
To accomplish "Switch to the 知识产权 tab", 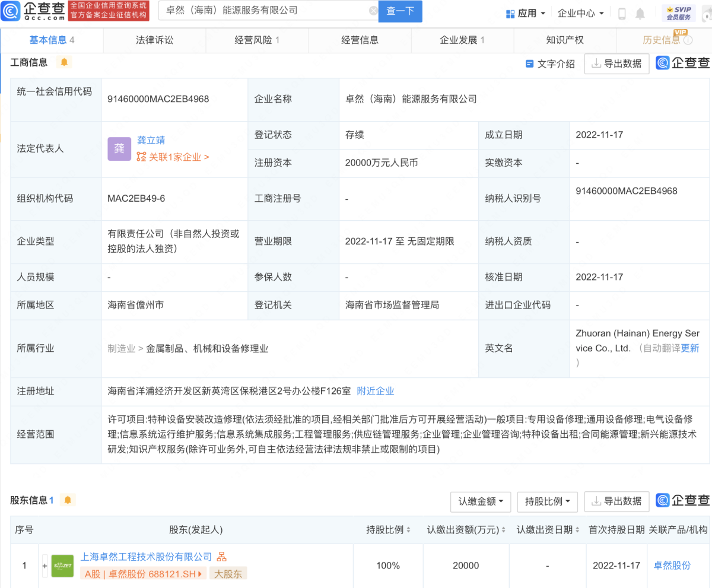I will 565,40.
